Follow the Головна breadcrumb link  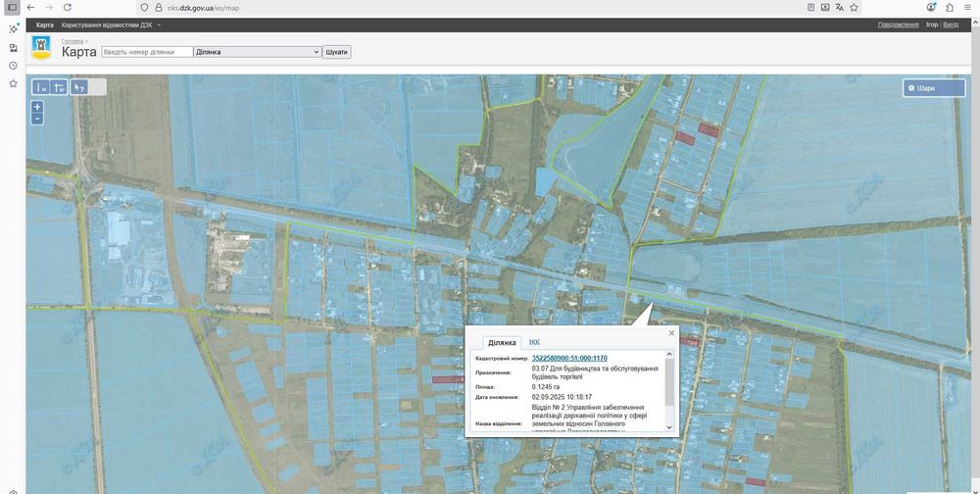point(72,41)
